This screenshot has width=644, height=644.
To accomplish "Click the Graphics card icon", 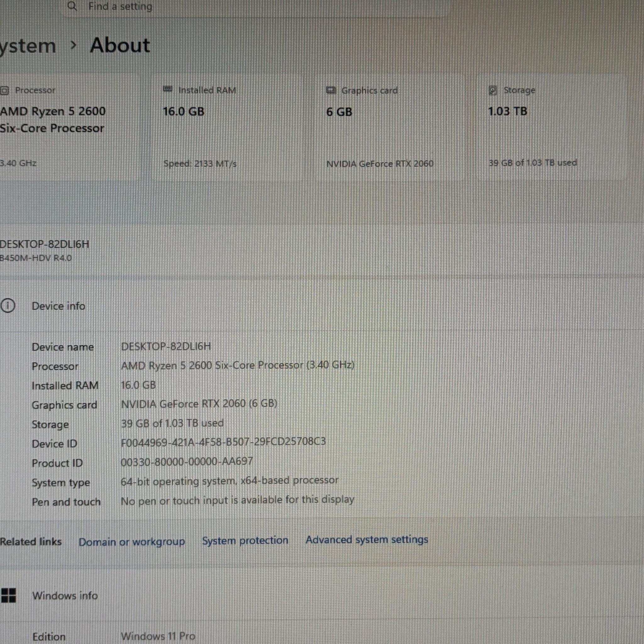I will coord(331,90).
